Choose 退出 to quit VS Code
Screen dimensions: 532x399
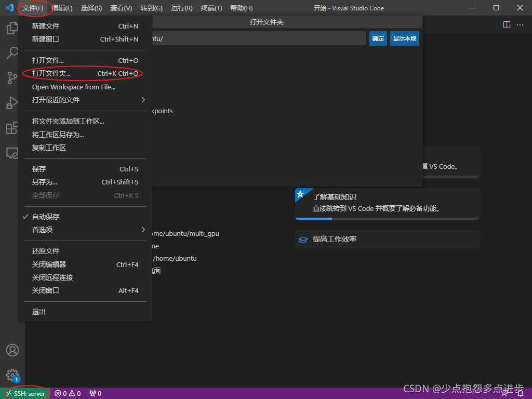85,312
